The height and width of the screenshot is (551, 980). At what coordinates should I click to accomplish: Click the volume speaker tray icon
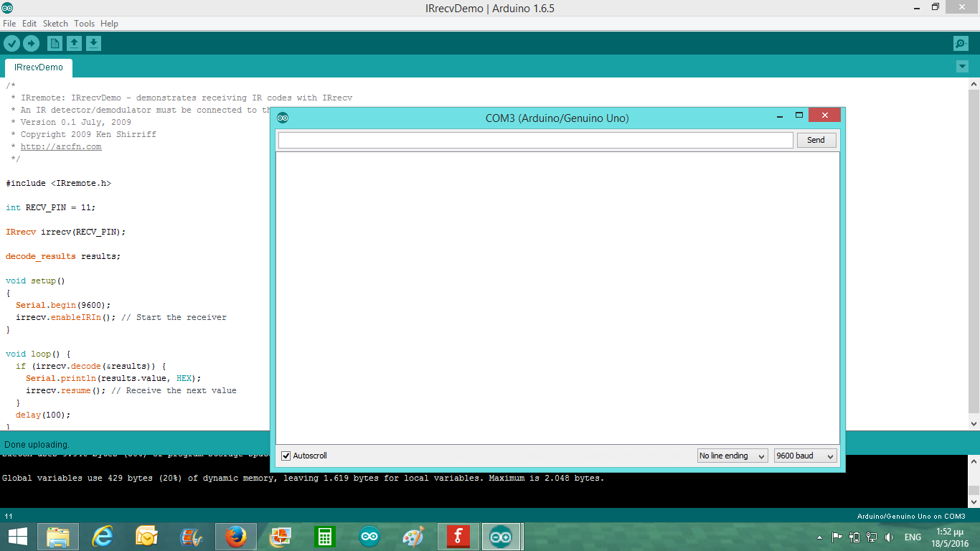(x=890, y=537)
